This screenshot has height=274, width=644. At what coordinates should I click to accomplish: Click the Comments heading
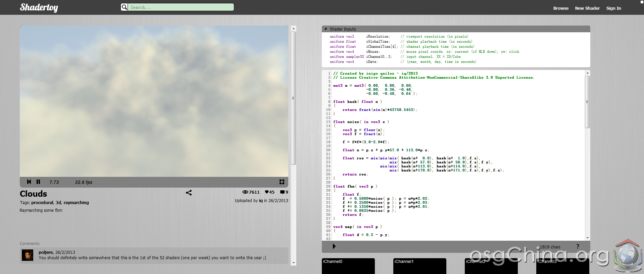pyautogui.click(x=30, y=243)
